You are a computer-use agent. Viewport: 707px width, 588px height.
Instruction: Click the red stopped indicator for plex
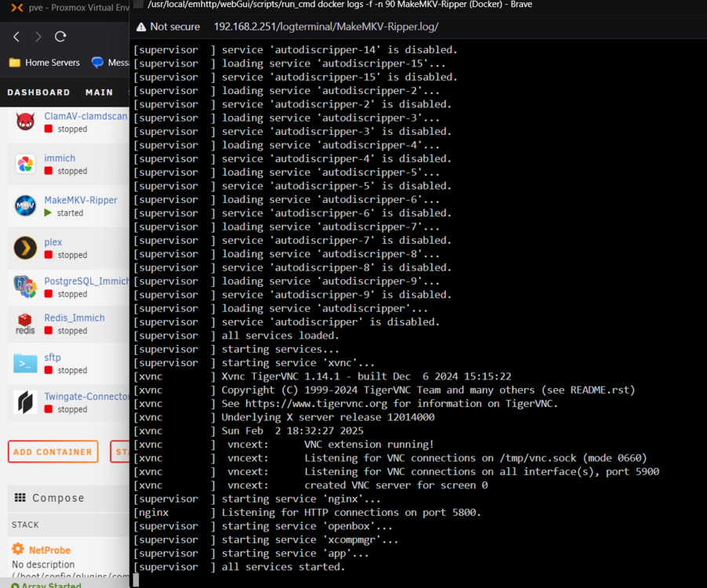(49, 255)
